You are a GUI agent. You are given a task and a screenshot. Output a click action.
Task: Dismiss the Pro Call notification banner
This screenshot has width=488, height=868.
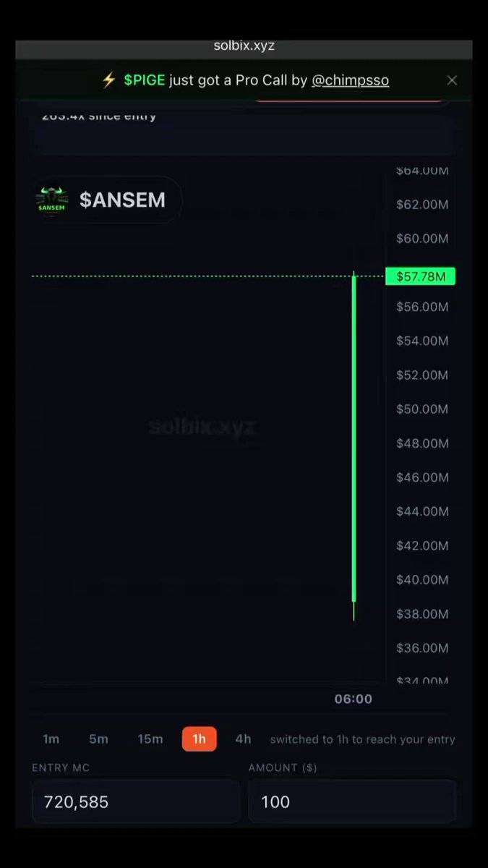click(452, 80)
